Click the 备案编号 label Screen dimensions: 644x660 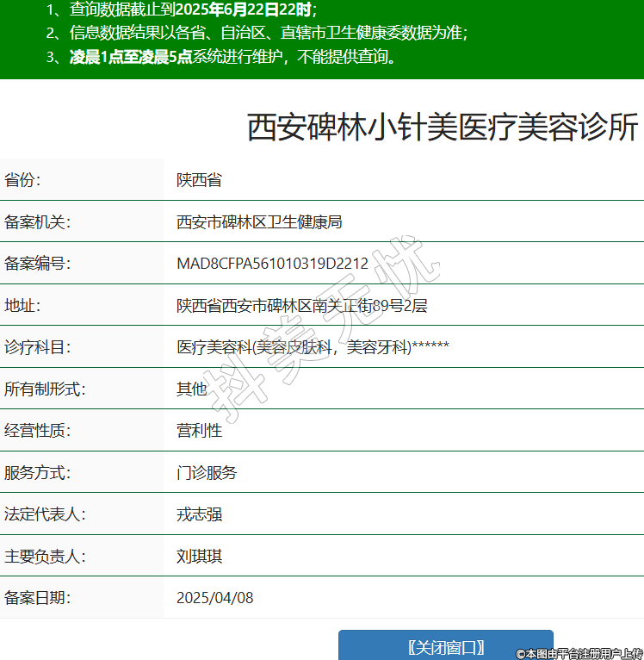[37, 264]
